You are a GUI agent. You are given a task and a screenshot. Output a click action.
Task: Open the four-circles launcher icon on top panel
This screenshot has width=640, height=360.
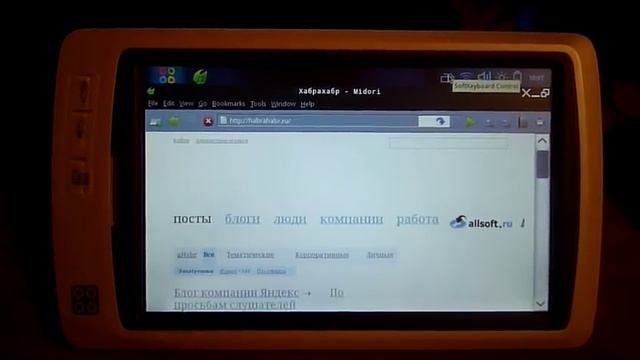point(167,76)
